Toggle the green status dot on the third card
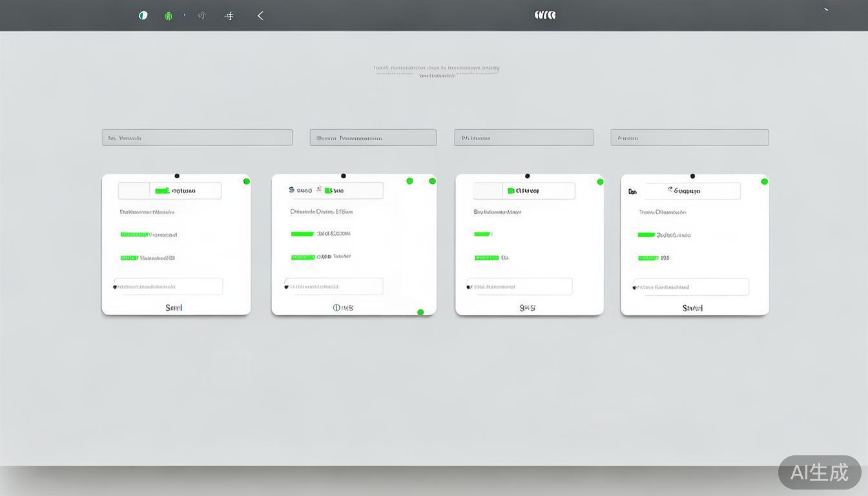The image size is (868, 496). coord(600,182)
